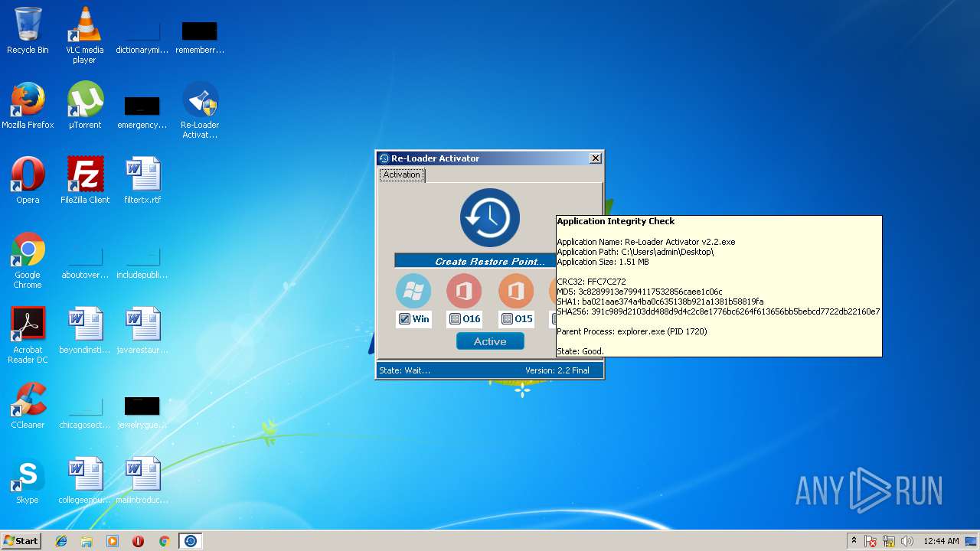Toggle the Win checkbox

coord(404,319)
